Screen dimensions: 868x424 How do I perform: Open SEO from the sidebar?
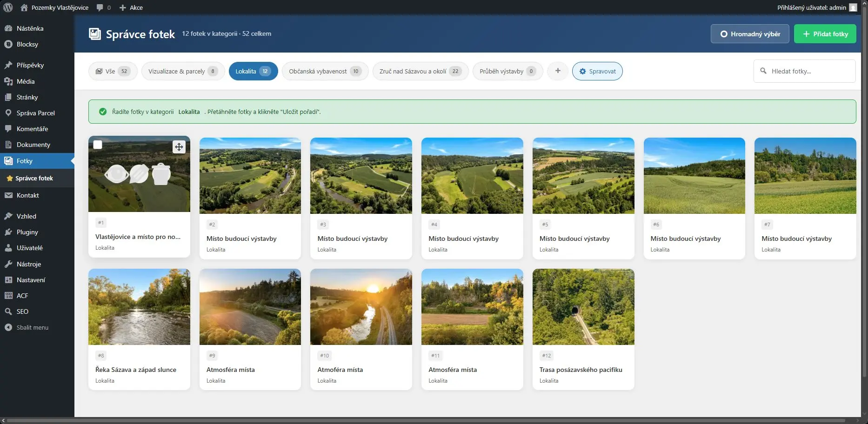click(x=22, y=311)
